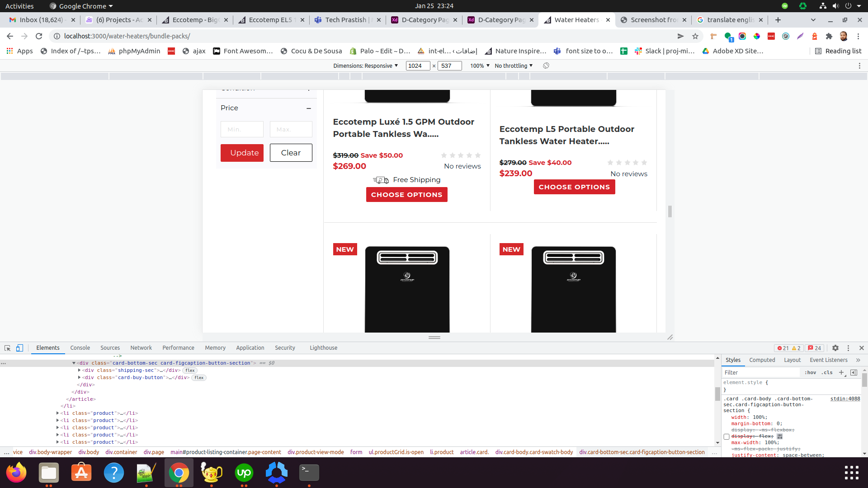Toggle computed styles sidebar icon

click(854, 373)
